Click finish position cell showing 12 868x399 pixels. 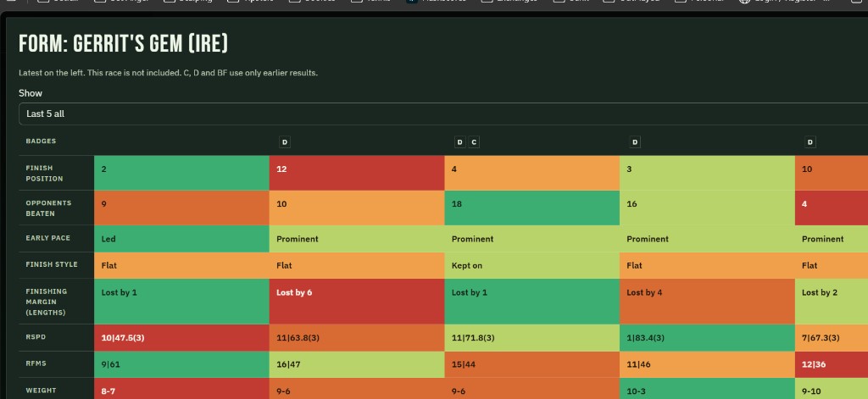point(357,173)
